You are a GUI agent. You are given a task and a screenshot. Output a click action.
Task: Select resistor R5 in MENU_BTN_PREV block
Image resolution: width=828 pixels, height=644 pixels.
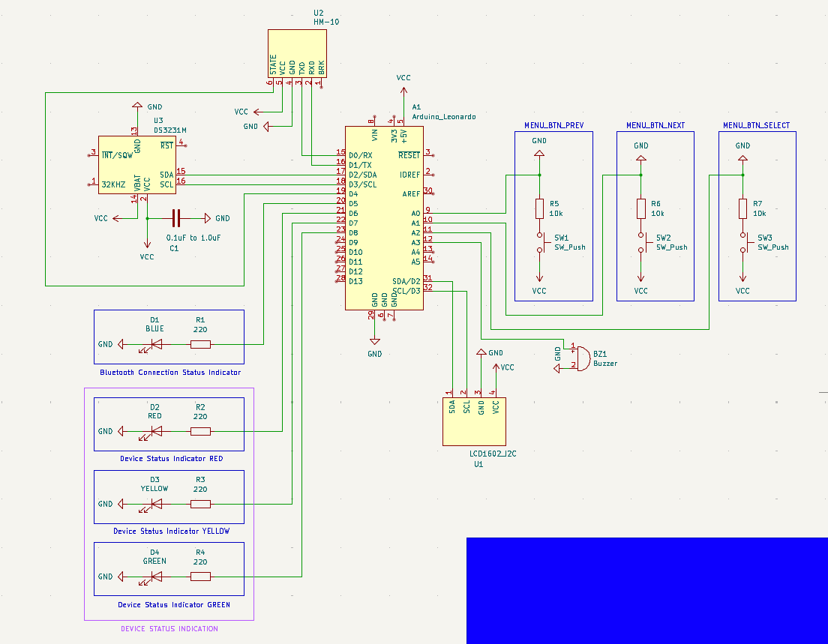(x=539, y=208)
